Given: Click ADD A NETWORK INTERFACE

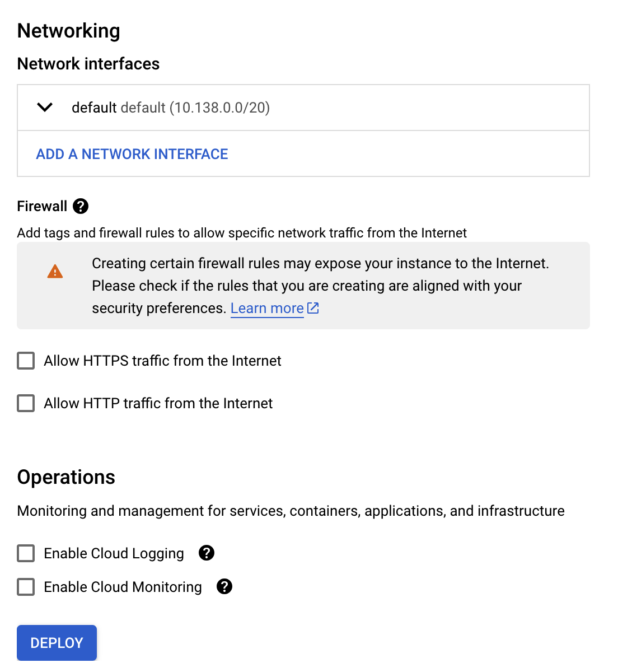Looking at the screenshot, I should coord(132,154).
